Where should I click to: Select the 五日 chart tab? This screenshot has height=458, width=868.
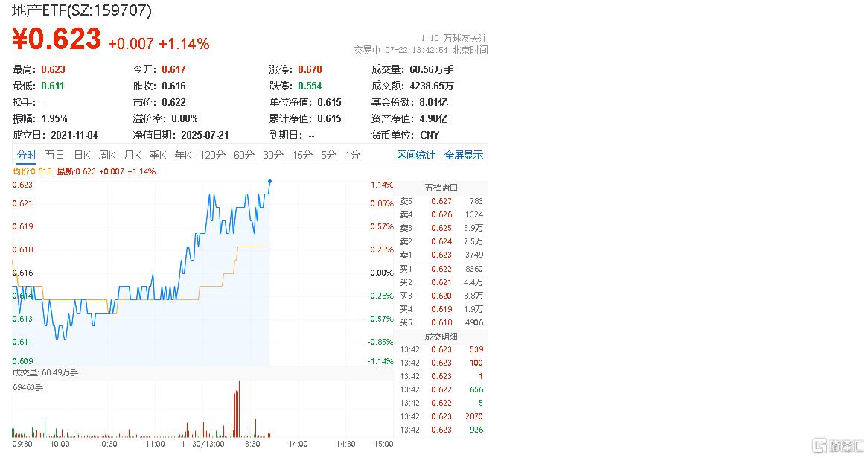[55, 155]
